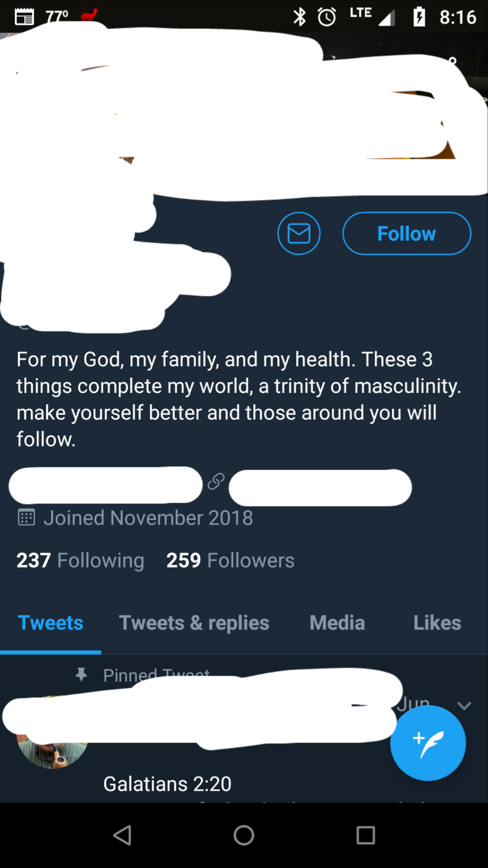Switch to the Tweets tab
The image size is (488, 868).
click(51, 623)
